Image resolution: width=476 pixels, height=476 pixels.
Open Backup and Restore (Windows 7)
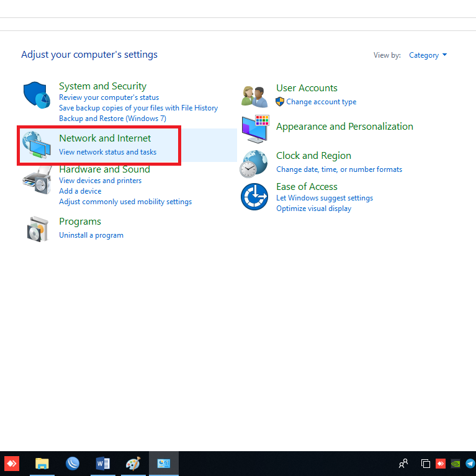[x=112, y=119]
